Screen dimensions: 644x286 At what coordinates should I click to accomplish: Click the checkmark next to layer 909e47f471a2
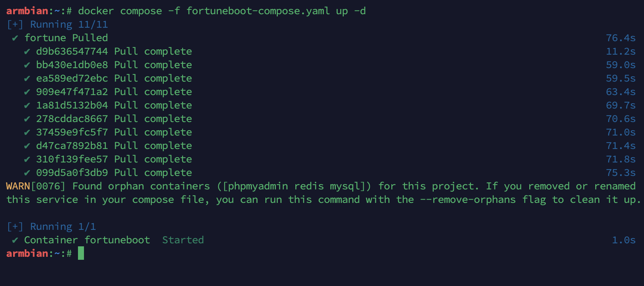tap(27, 92)
